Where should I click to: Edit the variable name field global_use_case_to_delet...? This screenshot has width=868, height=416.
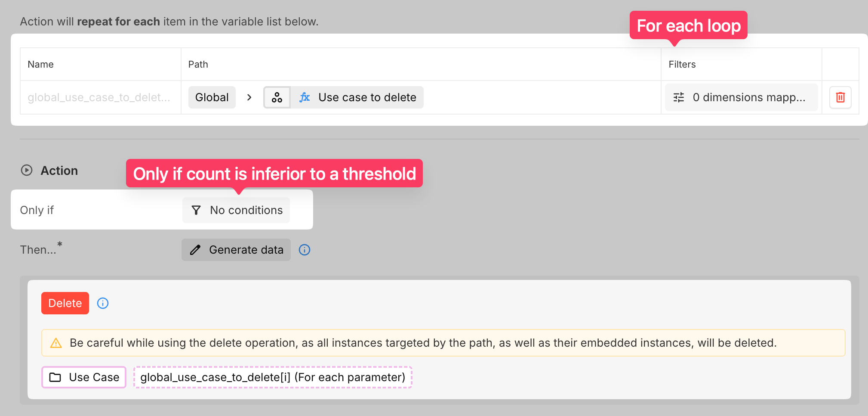coord(99,97)
